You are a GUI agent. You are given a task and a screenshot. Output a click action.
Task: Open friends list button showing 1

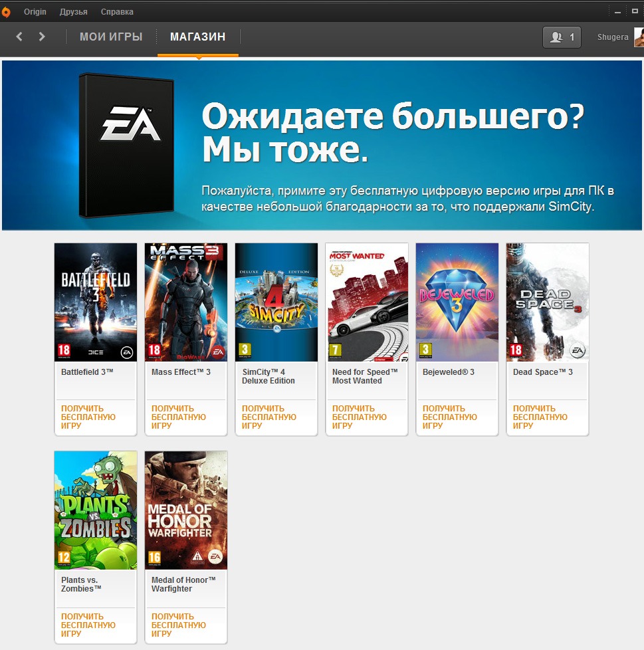pos(562,37)
